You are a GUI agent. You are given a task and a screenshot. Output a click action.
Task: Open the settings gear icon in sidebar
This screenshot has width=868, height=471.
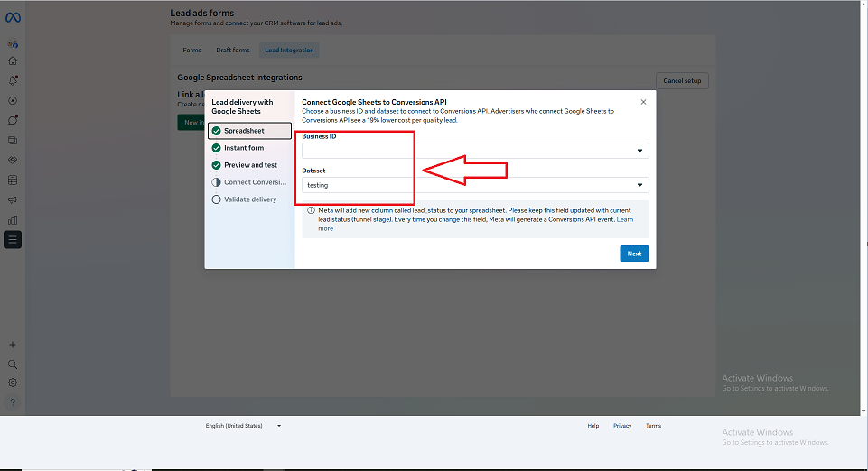13,383
